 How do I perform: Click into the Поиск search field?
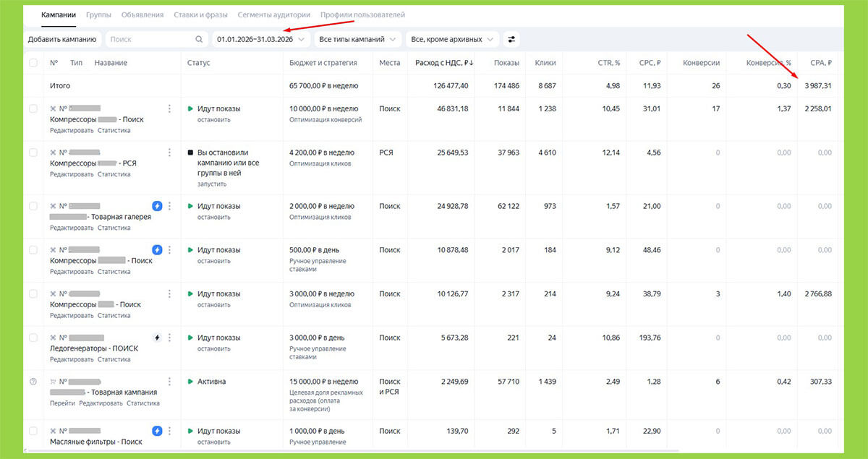[151, 39]
